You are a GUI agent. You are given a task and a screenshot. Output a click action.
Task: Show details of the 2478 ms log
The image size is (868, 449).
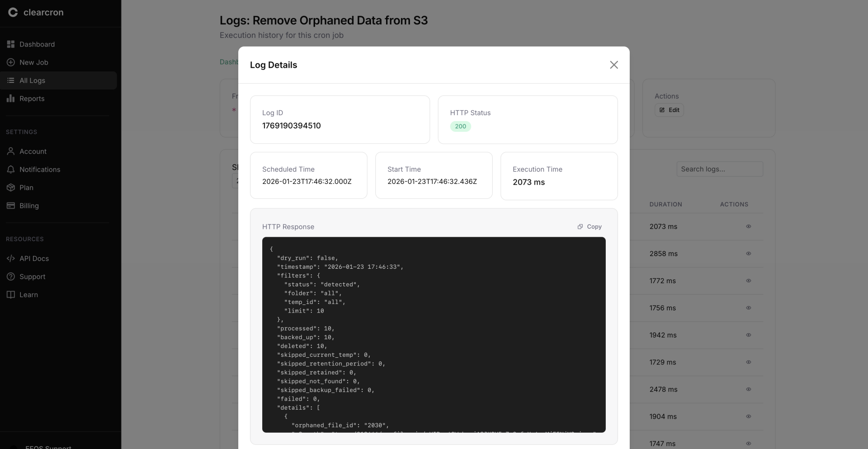(748, 389)
